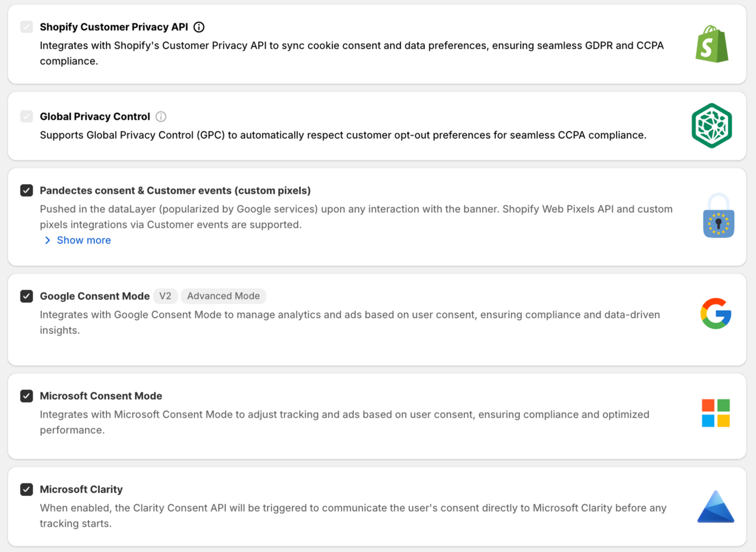Disable the Google Consent Mode checkbox
This screenshot has height=552, width=756.
pyautogui.click(x=27, y=296)
